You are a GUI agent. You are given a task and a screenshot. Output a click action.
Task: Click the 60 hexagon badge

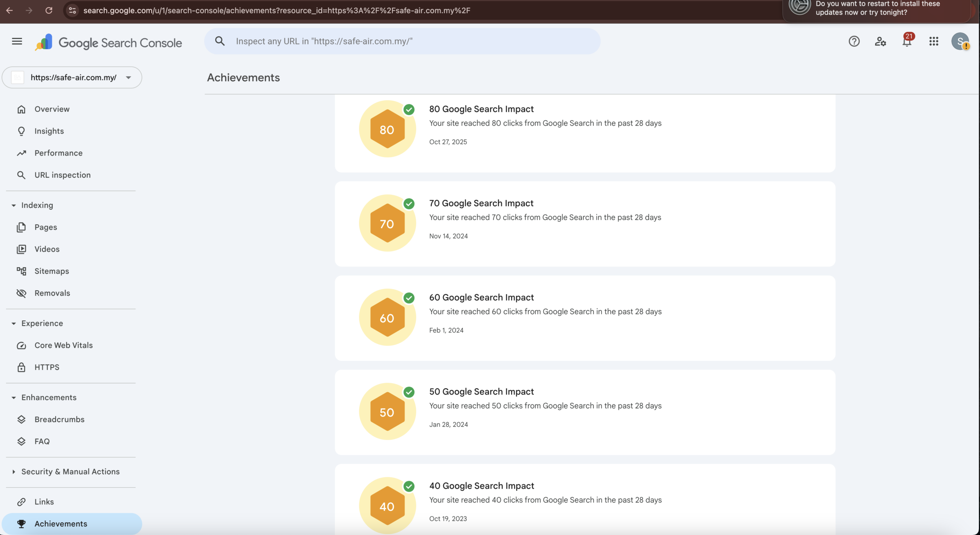(x=387, y=317)
